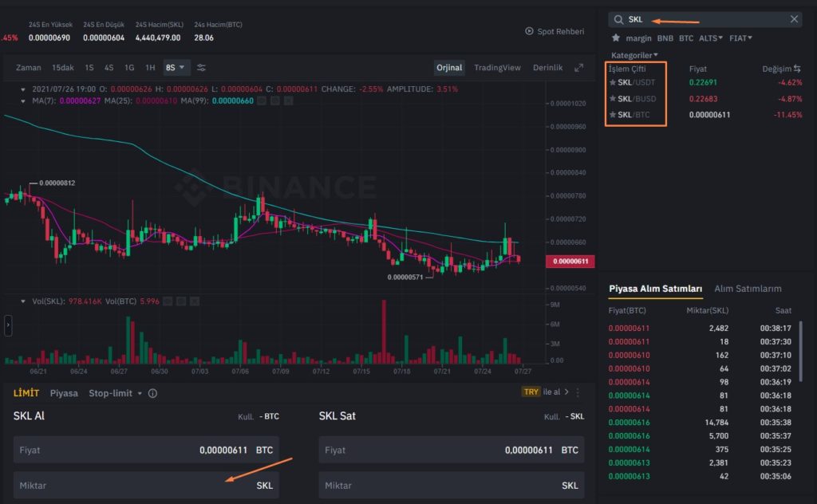Expand the side panel arrow beside volume
The width and height of the screenshot is (817, 504).
click(x=8, y=325)
